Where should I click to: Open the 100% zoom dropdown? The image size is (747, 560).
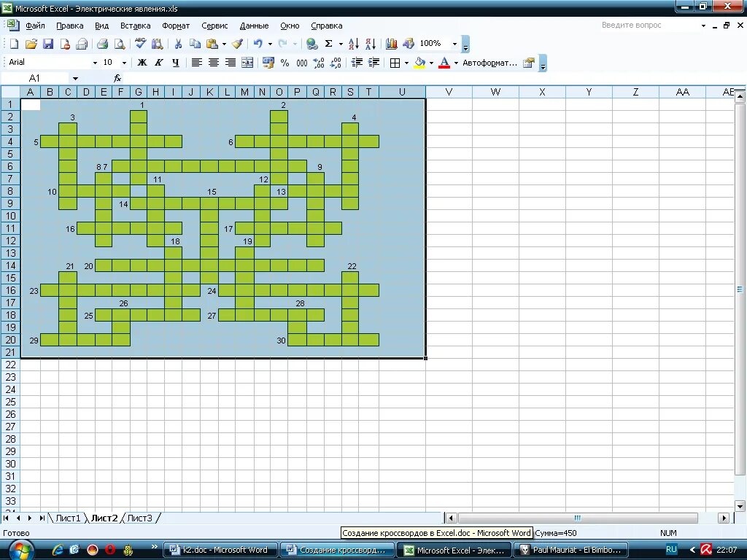[x=454, y=44]
